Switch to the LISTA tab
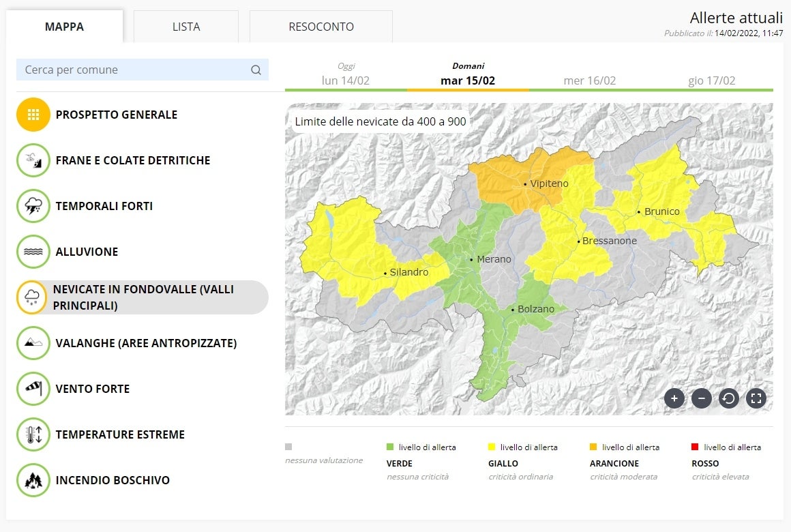The width and height of the screenshot is (791, 532). (x=186, y=27)
